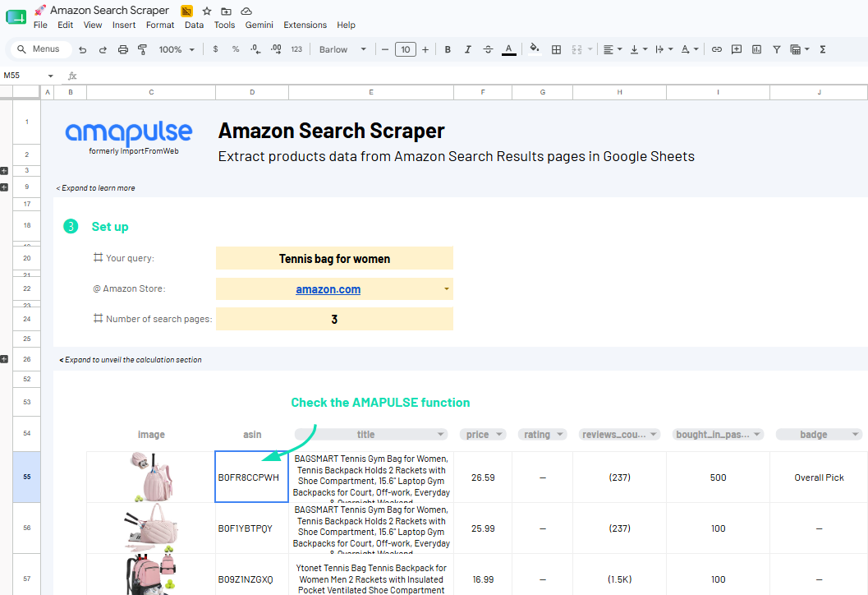Click the Menus search box
Image resolution: width=868 pixels, height=595 pixels.
tap(41, 49)
